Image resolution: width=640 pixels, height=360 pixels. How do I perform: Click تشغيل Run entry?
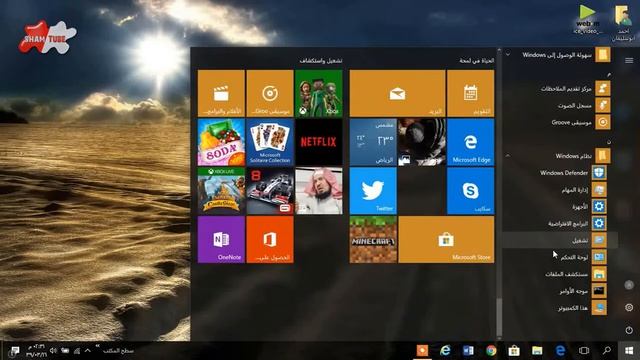(560, 240)
